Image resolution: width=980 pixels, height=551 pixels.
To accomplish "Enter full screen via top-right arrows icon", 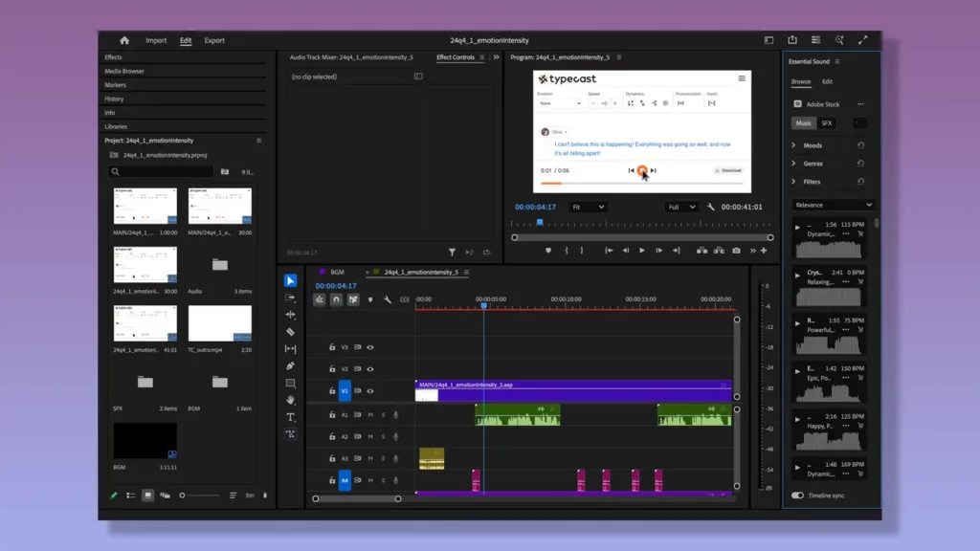I will coord(862,40).
